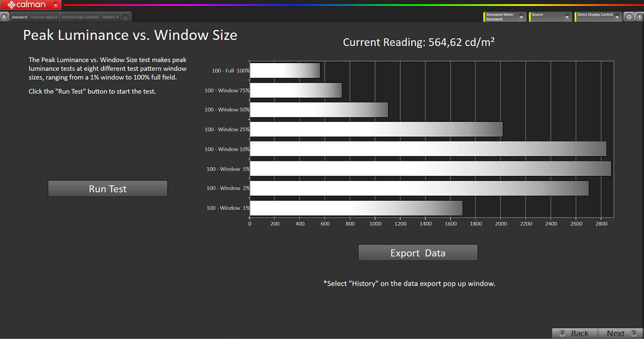Open settings via the gear icon
This screenshot has width=644, height=339.
tap(629, 17)
